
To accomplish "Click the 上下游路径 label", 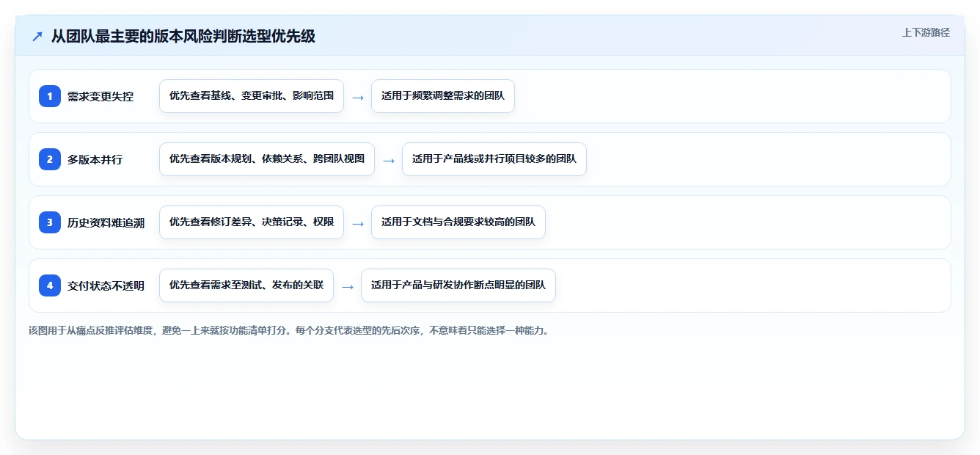I will tap(926, 32).
